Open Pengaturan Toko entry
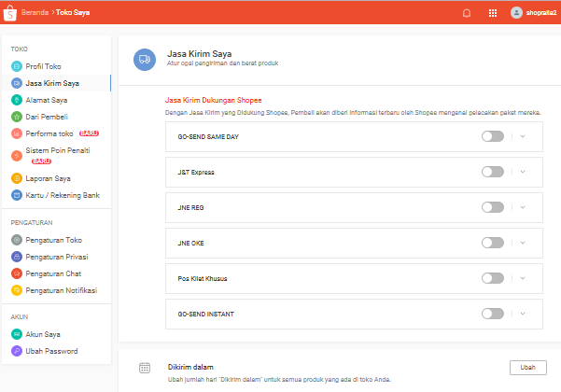 point(53,240)
